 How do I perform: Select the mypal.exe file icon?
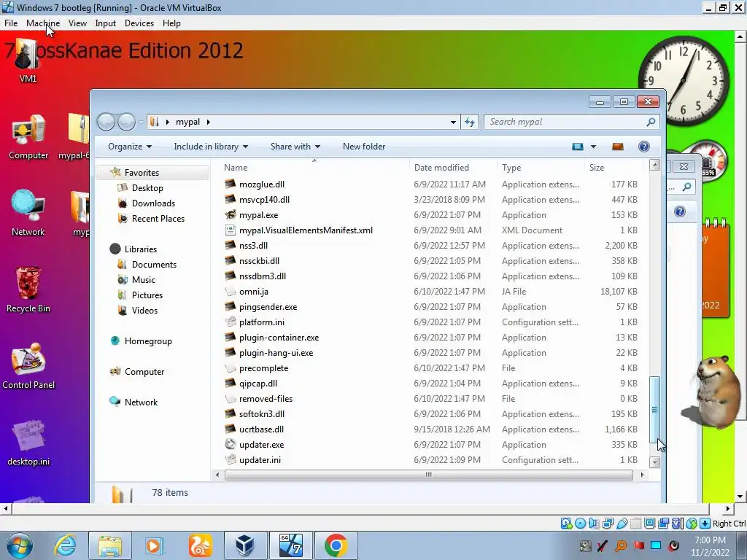click(x=231, y=215)
